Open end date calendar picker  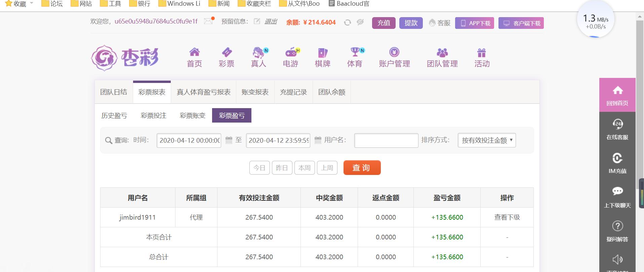coord(318,140)
